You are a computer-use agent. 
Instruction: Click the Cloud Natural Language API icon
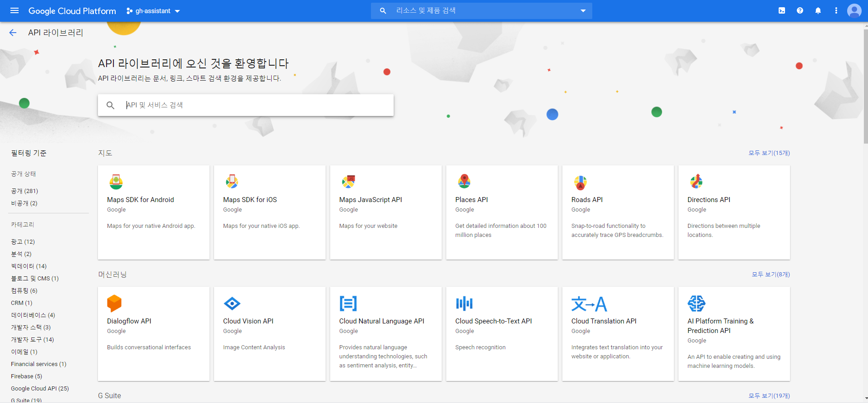348,304
